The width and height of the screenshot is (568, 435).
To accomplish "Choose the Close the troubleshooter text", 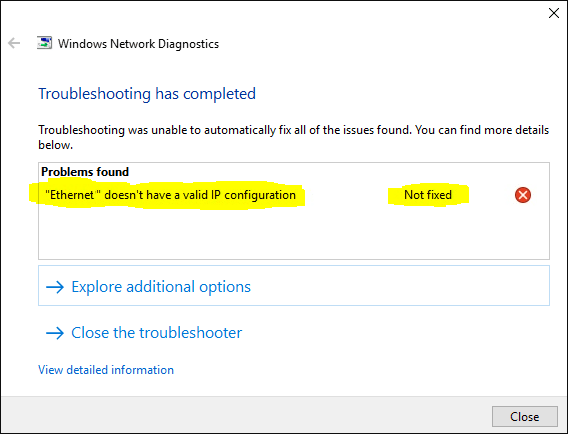I will [x=156, y=332].
